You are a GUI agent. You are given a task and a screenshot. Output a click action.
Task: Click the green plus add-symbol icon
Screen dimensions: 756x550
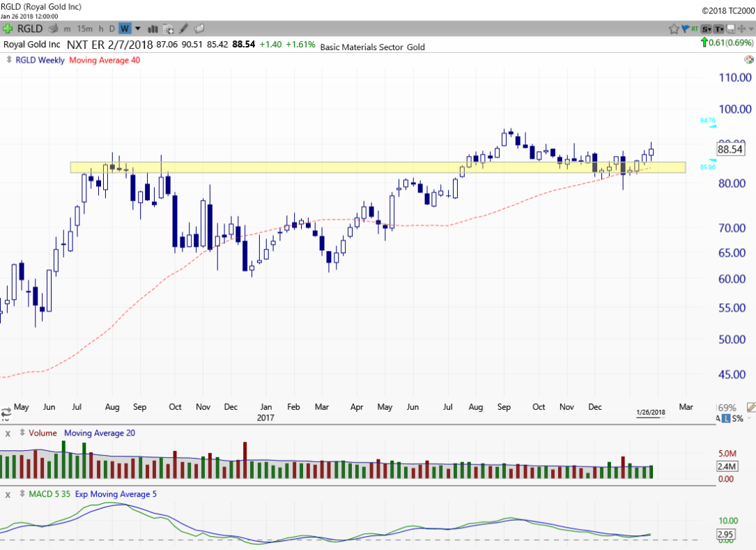[x=7, y=29]
